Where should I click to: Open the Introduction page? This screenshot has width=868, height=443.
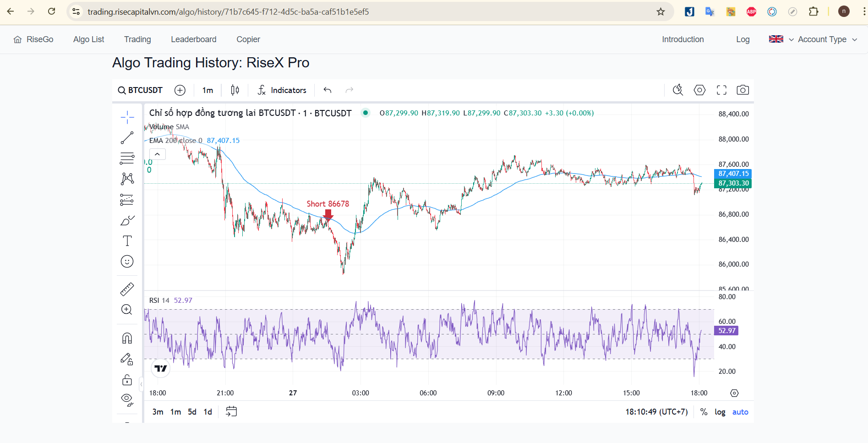682,39
